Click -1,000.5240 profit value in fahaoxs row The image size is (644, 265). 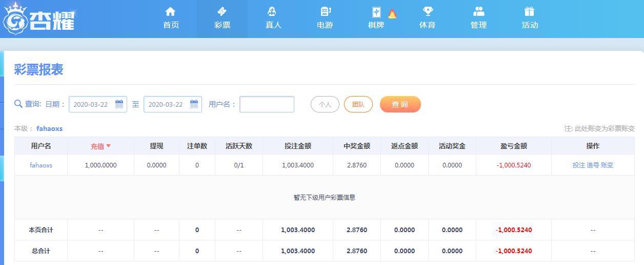[x=514, y=165]
